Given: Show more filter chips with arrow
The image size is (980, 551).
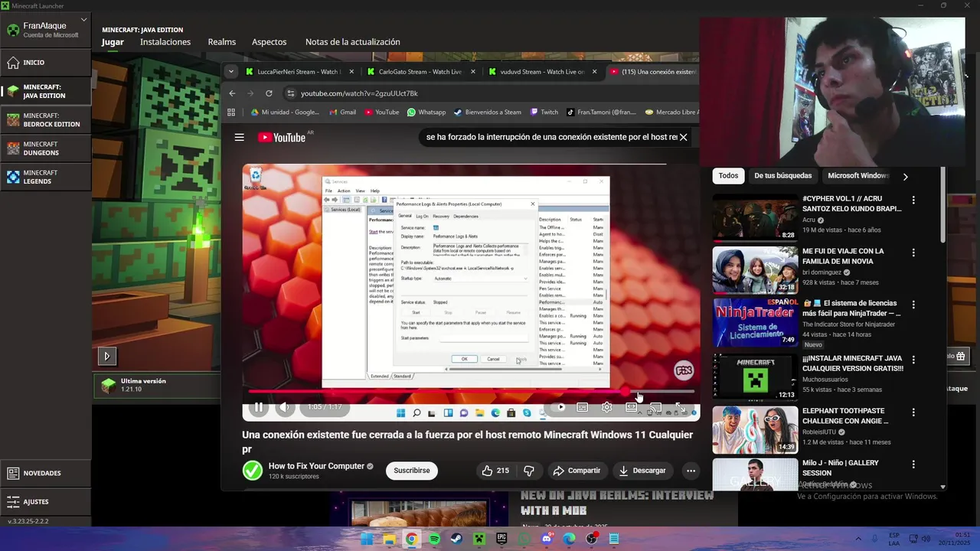Looking at the screenshot, I should pyautogui.click(x=905, y=177).
